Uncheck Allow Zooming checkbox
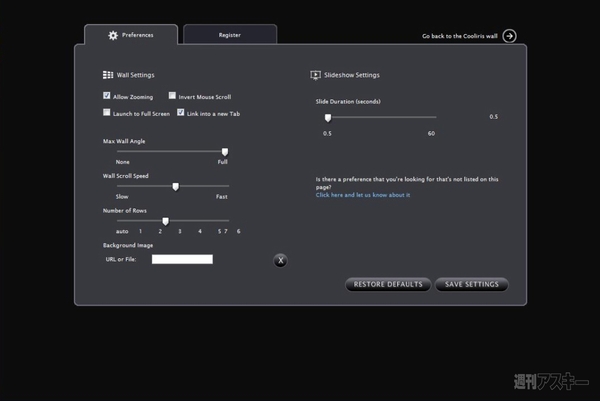The image size is (600, 401). tap(106, 95)
